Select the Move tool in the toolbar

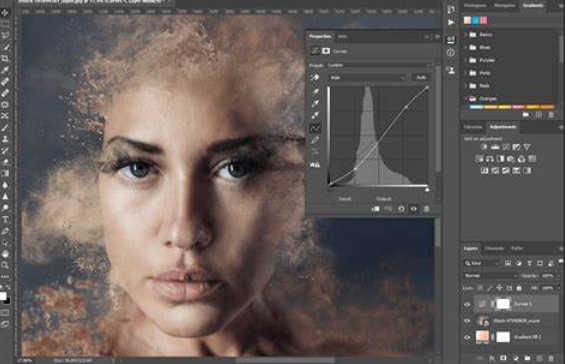pyautogui.click(x=5, y=13)
